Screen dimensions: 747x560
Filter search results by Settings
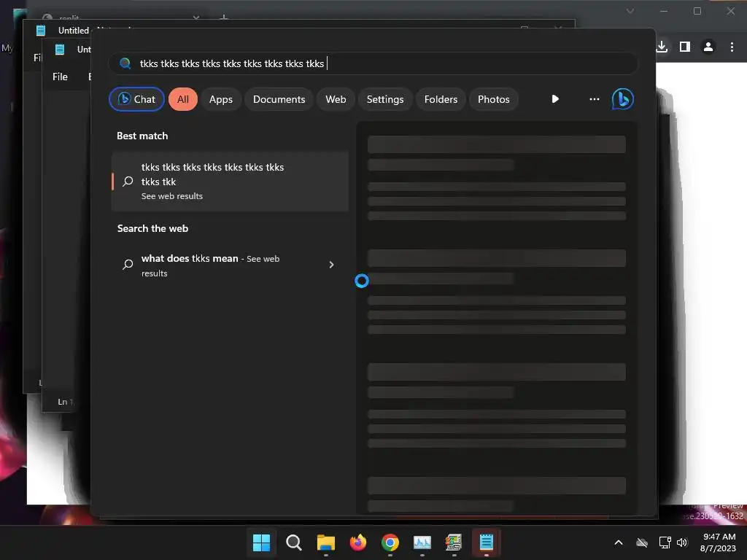point(385,99)
